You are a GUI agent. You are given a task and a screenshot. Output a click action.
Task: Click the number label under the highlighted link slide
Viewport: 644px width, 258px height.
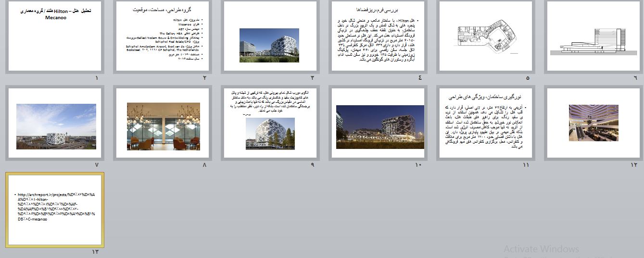tap(95, 252)
